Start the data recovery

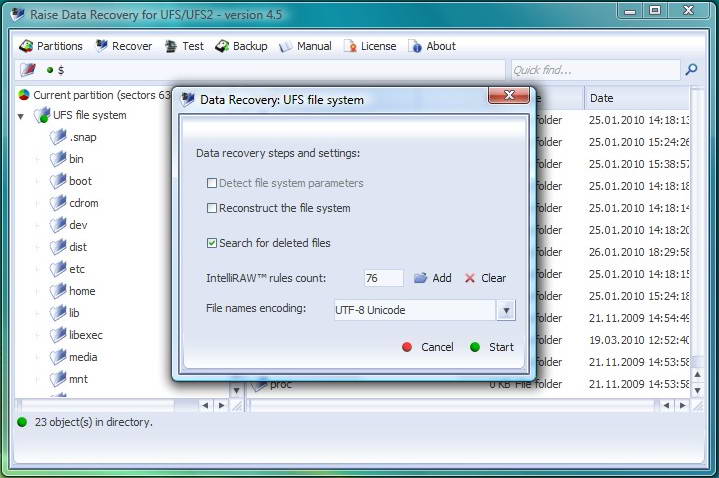(x=492, y=347)
